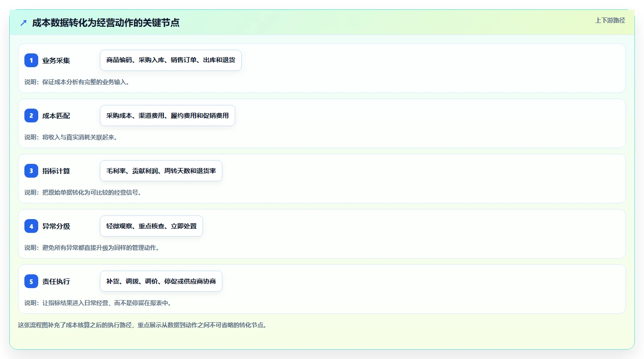Screen dimensions: 644x359
Task: Click the 上下游路径 label
Action: tap(610, 20)
